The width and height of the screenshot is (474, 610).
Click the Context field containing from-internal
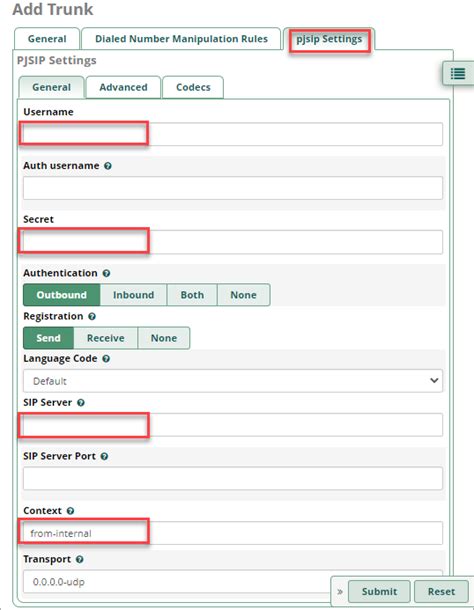click(x=233, y=533)
